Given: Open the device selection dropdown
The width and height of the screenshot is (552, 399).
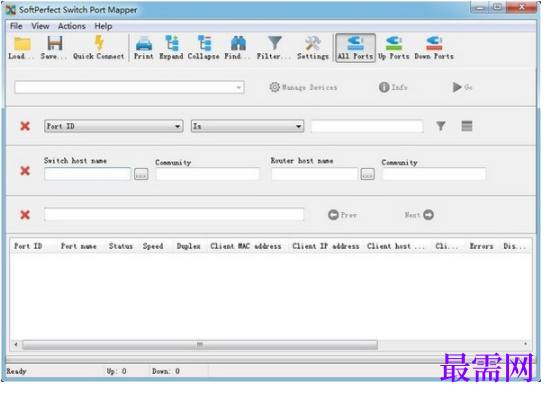Looking at the screenshot, I should (129, 87).
